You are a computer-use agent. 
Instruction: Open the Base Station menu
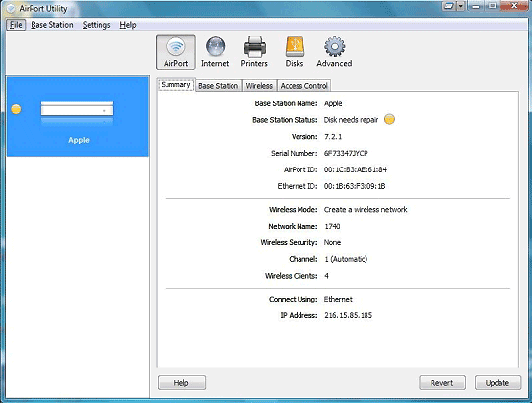(52, 25)
